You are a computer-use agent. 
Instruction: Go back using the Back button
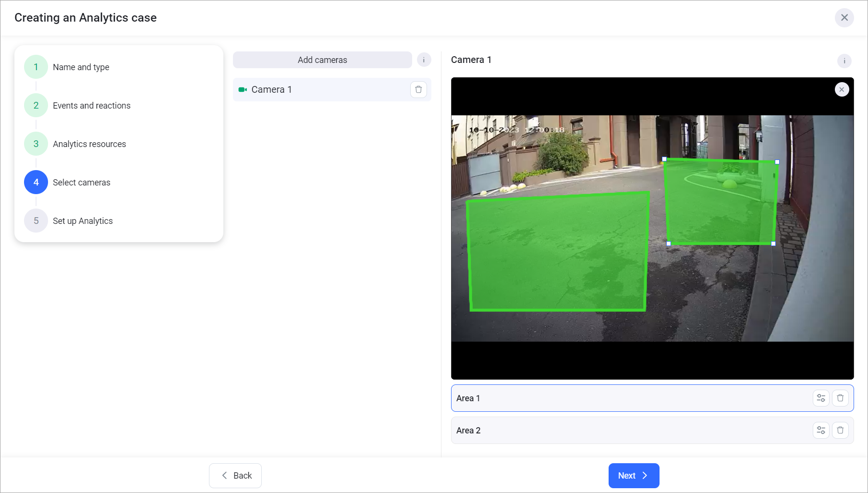pos(235,476)
